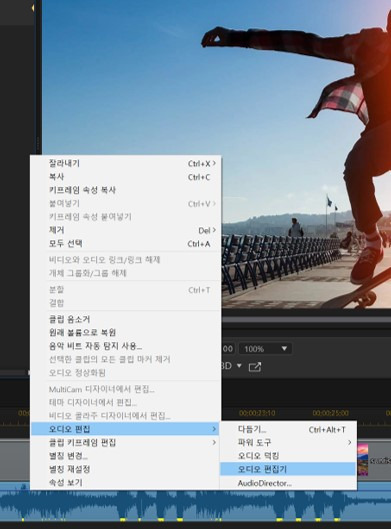This screenshot has height=529, width=391.
Task: Open the 3D mode dropdown arrow
Action: (x=240, y=366)
